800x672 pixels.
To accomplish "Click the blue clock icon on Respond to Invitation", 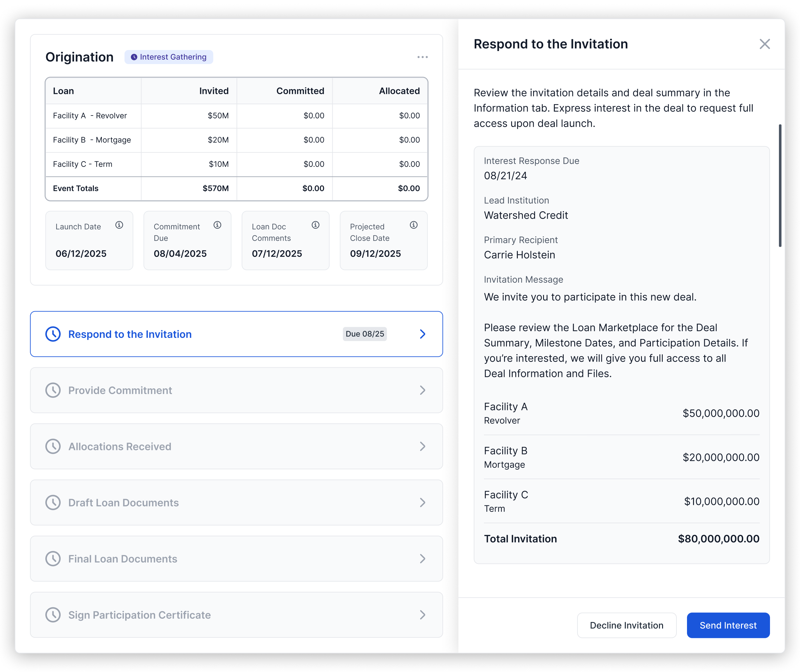I will (53, 334).
